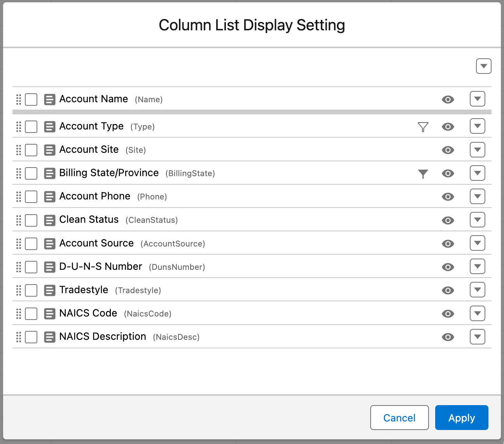Click the filled filter icon for Billing State/Province
504x444 pixels.
click(x=423, y=173)
